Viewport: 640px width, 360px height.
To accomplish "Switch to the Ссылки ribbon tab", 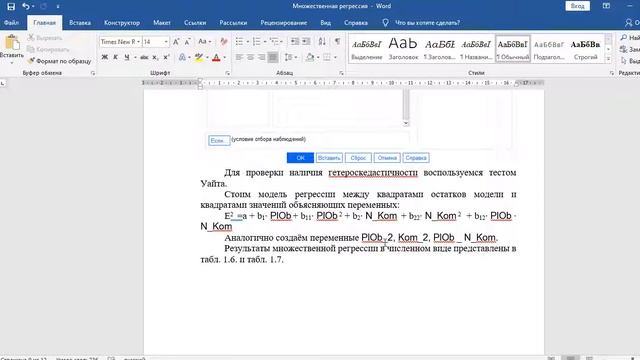I will [195, 23].
